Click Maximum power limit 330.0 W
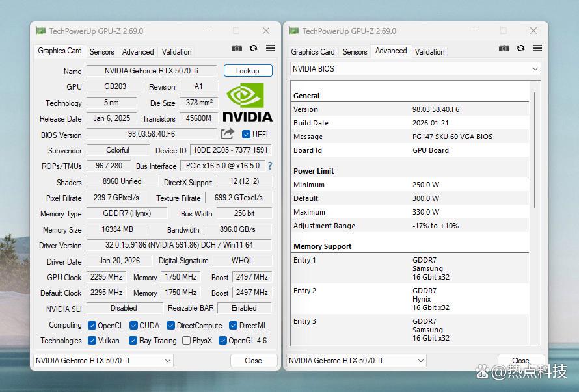Viewport: 579px width, 392px height. click(x=425, y=212)
